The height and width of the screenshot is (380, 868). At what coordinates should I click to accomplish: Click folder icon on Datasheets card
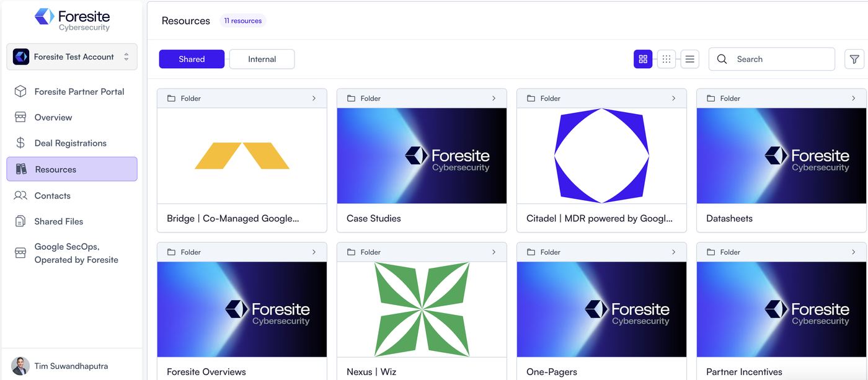pyautogui.click(x=711, y=99)
